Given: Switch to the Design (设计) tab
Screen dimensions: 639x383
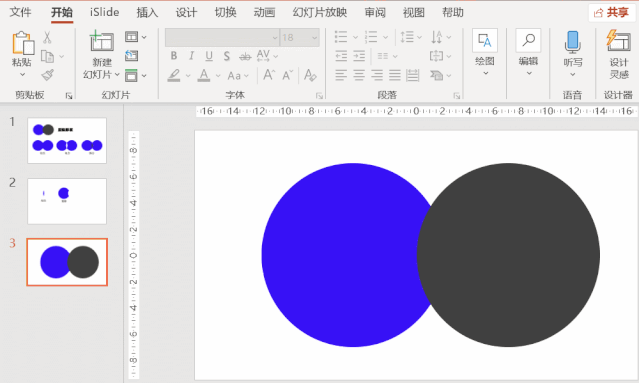Looking at the screenshot, I should [186, 13].
